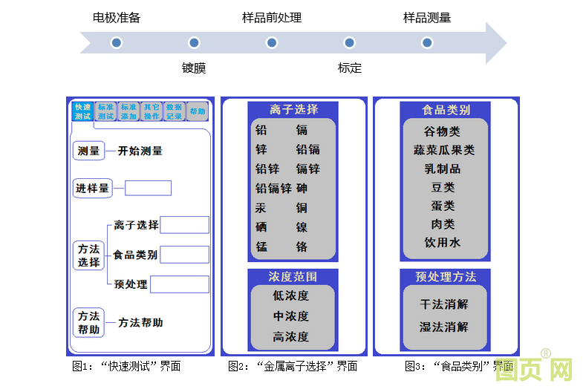Switch to the 快速测试 tab

(x=82, y=111)
